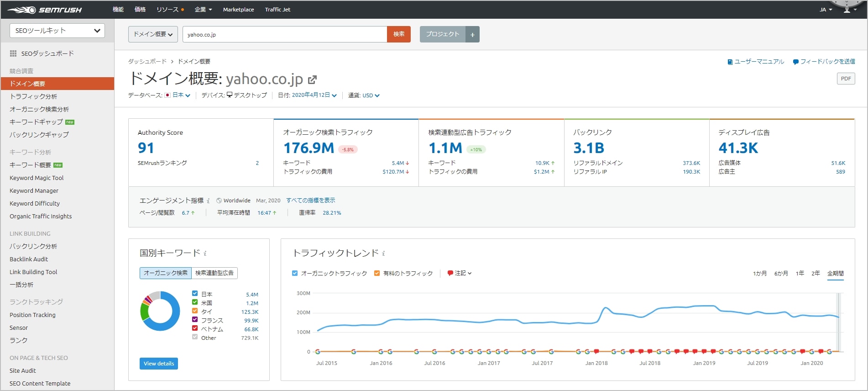868x391 pixels.
Task: Click info icon beside エンゲージメント指標
Action: tap(208, 201)
